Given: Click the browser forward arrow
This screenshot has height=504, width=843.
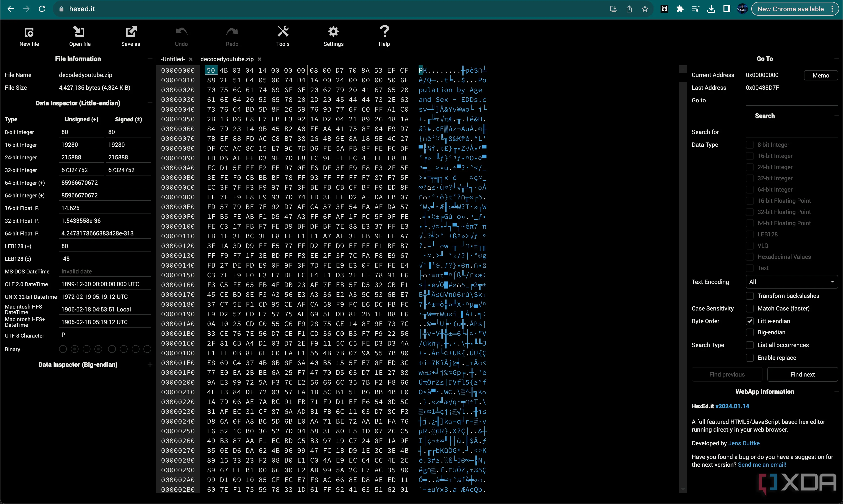Looking at the screenshot, I should [x=26, y=9].
